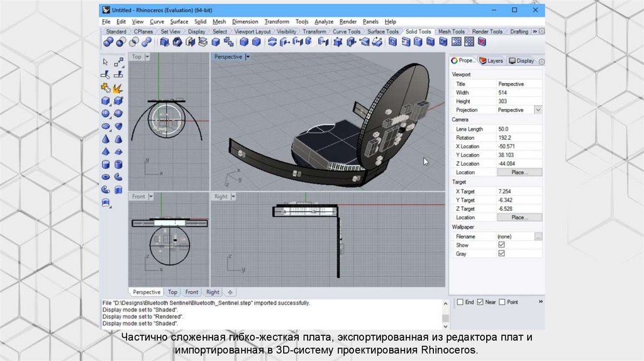Viewport: 644px width, 361px height.
Task: Open the Perspective viewport title dropdown arrow
Action: pos(248,57)
